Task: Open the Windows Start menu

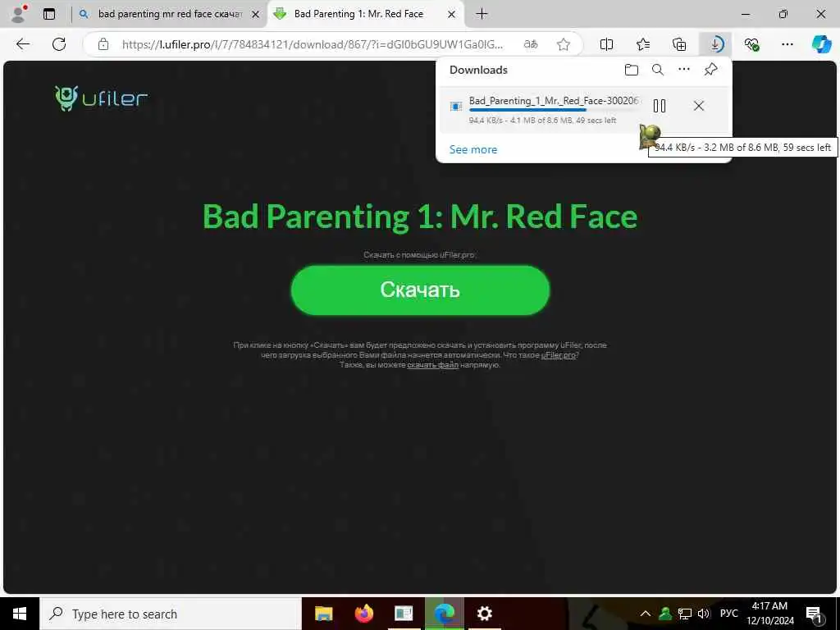Action: click(20, 614)
